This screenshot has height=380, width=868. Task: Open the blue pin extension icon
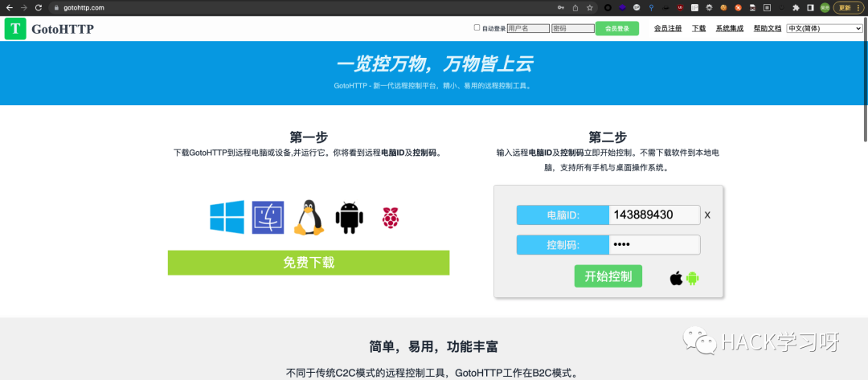click(651, 8)
